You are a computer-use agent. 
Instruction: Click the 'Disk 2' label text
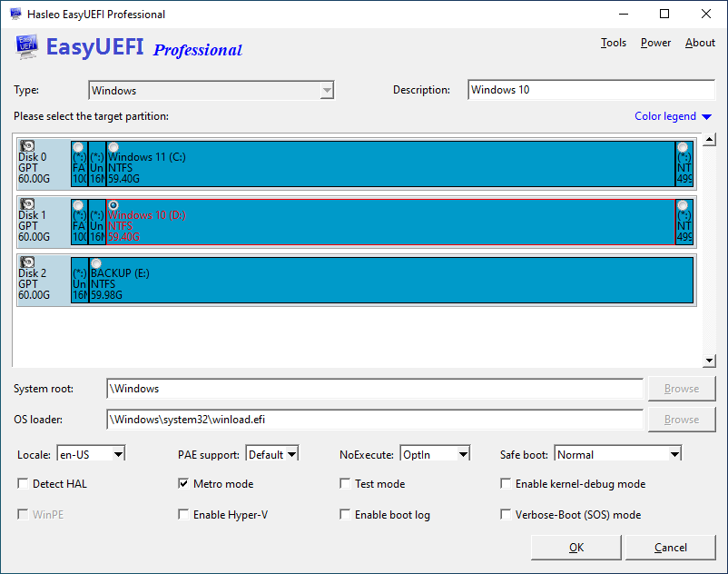click(32, 273)
